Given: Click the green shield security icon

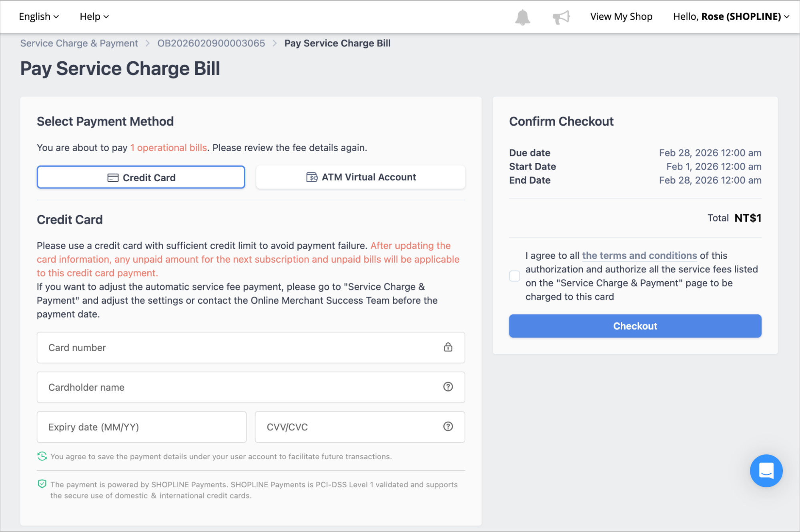Looking at the screenshot, I should (42, 484).
